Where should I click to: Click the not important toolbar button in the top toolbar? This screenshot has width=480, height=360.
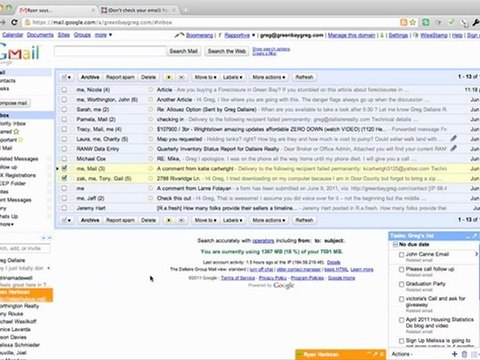pyautogui.click(x=181, y=77)
